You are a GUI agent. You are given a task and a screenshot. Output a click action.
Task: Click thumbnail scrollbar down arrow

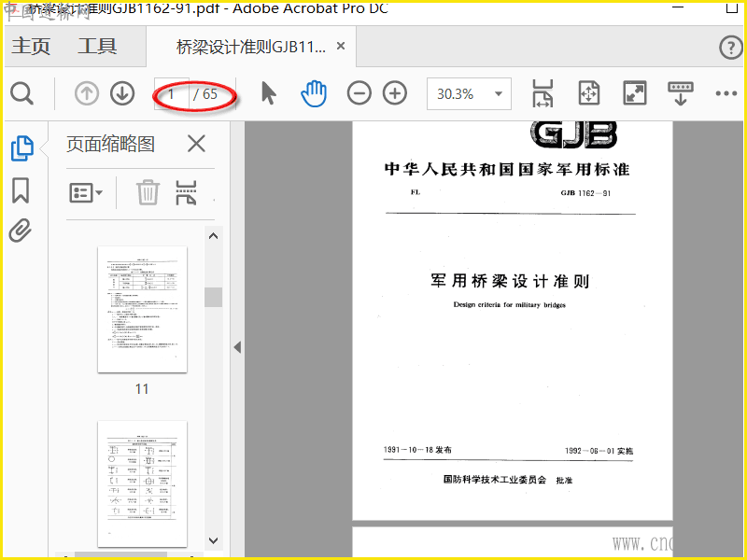click(214, 540)
